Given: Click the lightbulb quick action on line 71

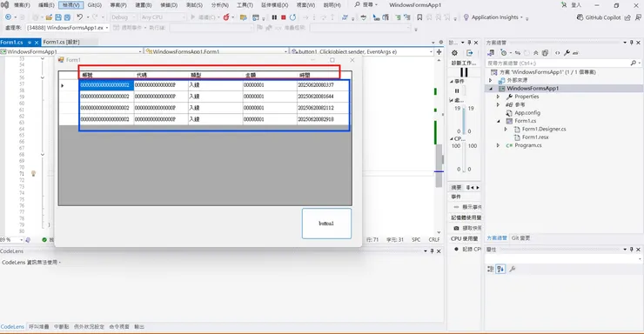Looking at the screenshot, I should coord(34,174).
